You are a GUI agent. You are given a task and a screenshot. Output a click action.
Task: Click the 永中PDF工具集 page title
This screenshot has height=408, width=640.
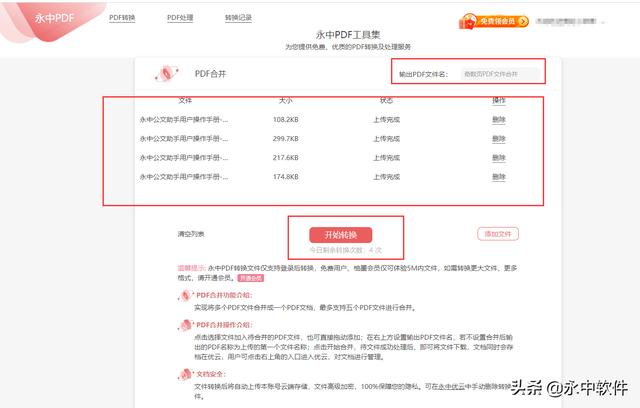coord(348,35)
